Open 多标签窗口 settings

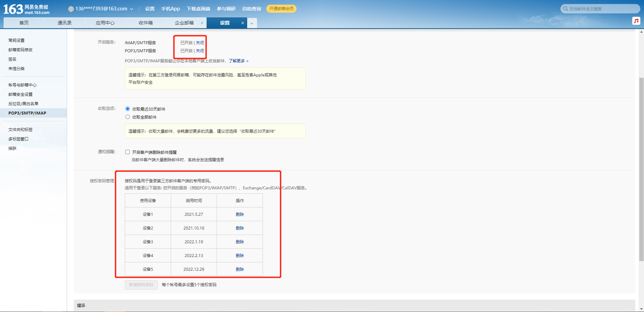pyautogui.click(x=18, y=139)
